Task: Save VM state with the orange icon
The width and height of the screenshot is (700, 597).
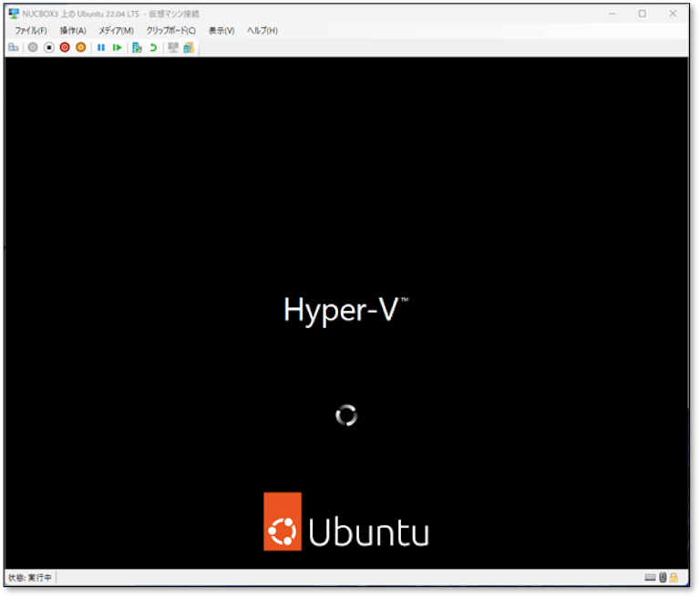Action: [81, 47]
